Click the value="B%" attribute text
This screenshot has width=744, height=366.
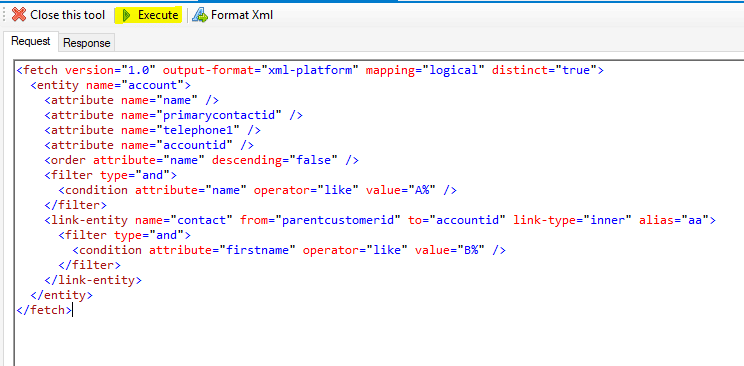tap(450, 250)
